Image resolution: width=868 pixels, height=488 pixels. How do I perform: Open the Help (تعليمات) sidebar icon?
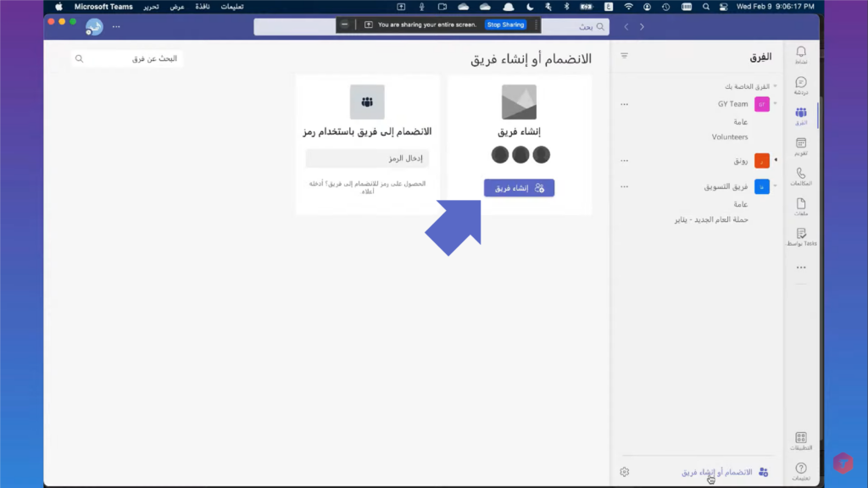pos(801,471)
